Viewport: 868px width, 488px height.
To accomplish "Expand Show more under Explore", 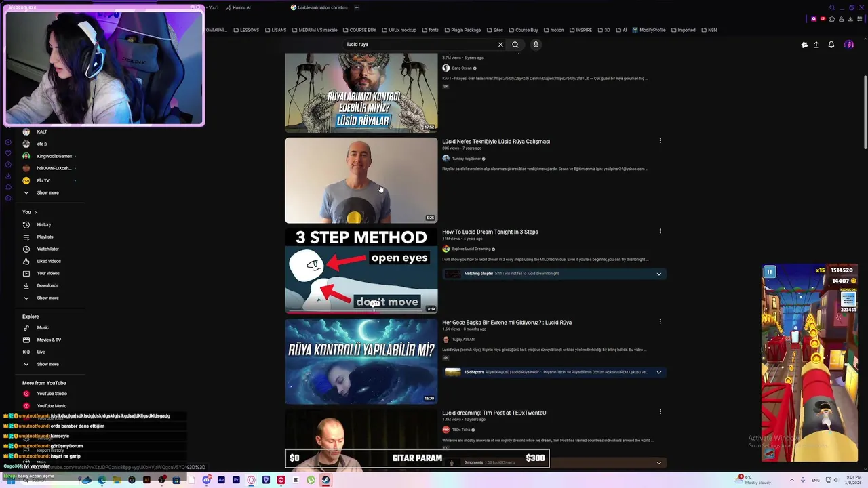I will 47,364.
